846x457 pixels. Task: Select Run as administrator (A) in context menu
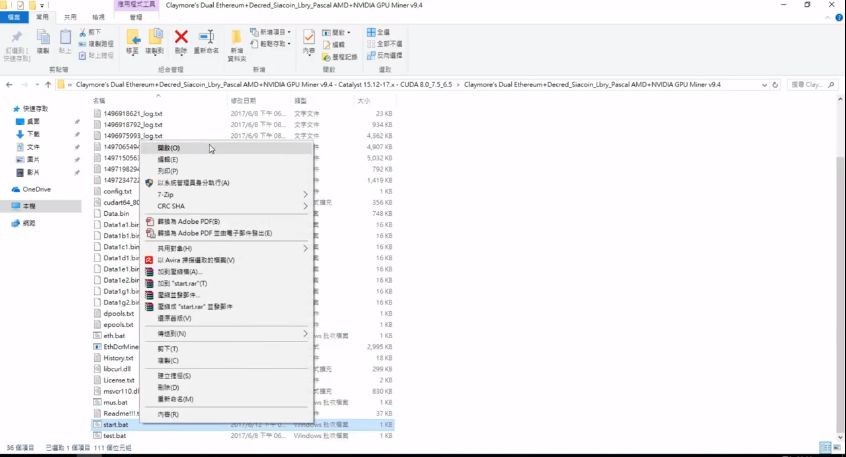tap(227, 183)
